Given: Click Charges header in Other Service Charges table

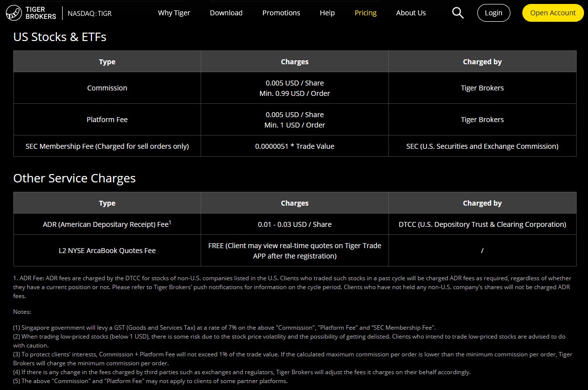Looking at the screenshot, I should (x=295, y=203).
